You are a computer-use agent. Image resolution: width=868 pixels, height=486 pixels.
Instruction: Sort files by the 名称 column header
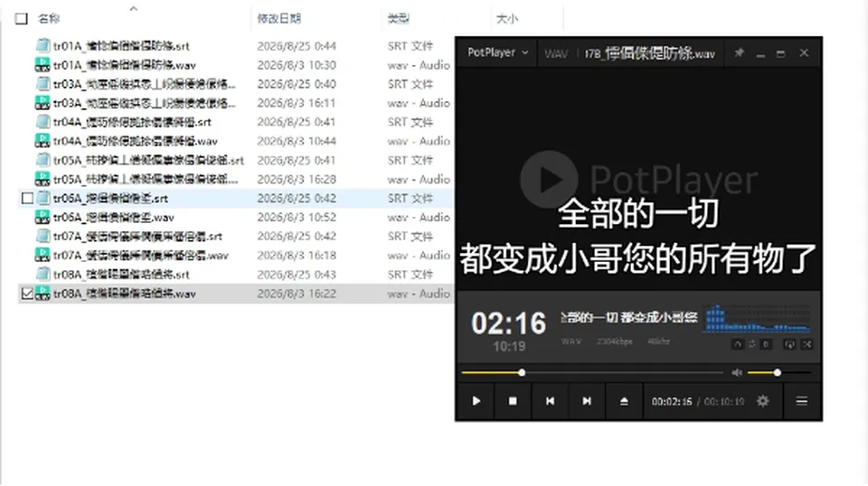pyautogui.click(x=49, y=19)
